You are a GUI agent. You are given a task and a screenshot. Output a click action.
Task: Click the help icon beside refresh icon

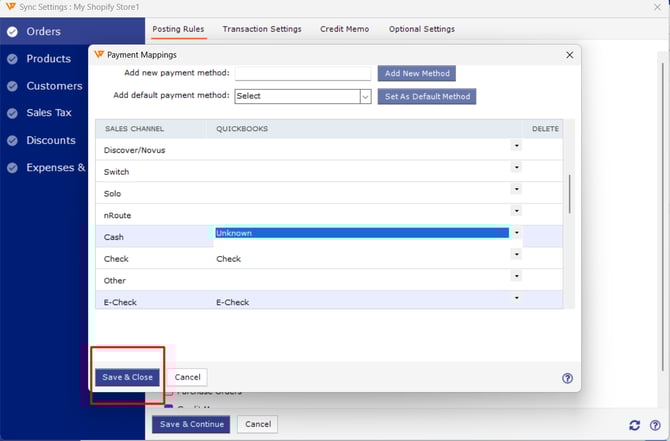point(655,425)
